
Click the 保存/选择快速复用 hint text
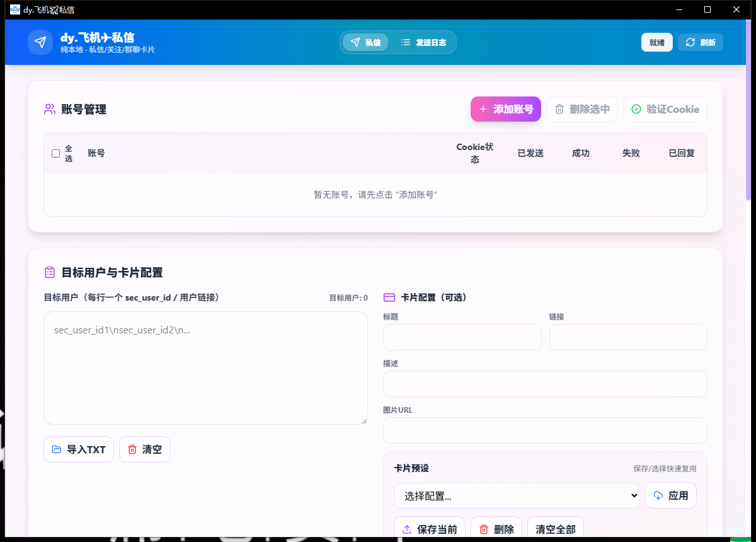coord(665,469)
